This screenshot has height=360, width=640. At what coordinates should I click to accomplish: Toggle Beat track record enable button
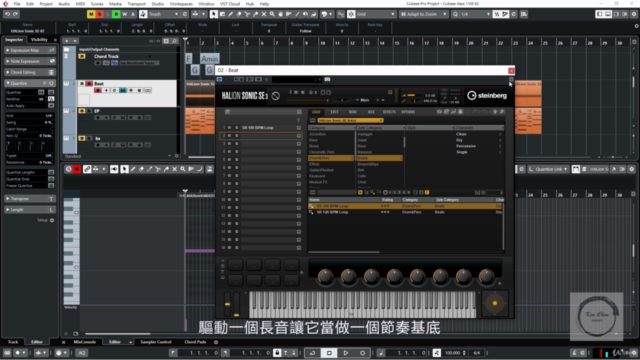pyautogui.click(x=98, y=90)
